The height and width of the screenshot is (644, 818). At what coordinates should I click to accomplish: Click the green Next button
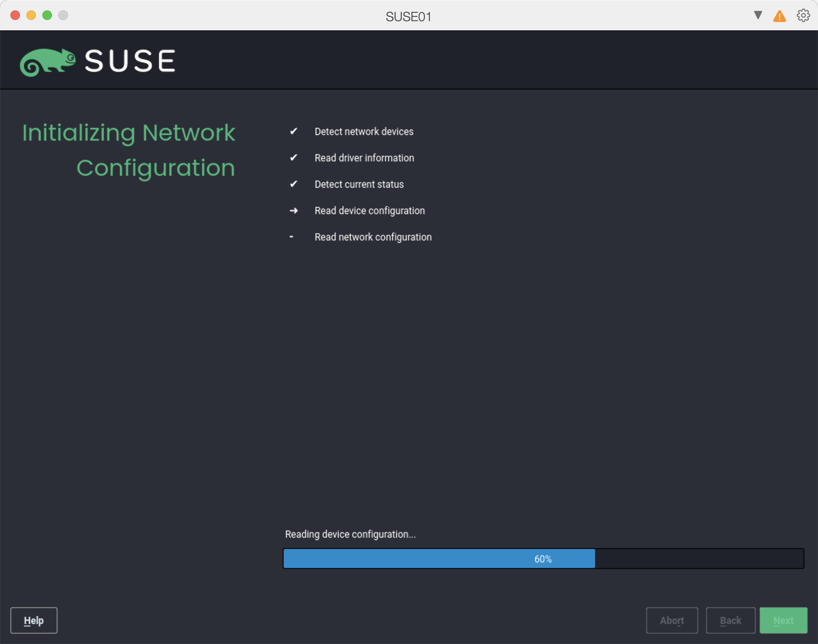[x=783, y=620]
